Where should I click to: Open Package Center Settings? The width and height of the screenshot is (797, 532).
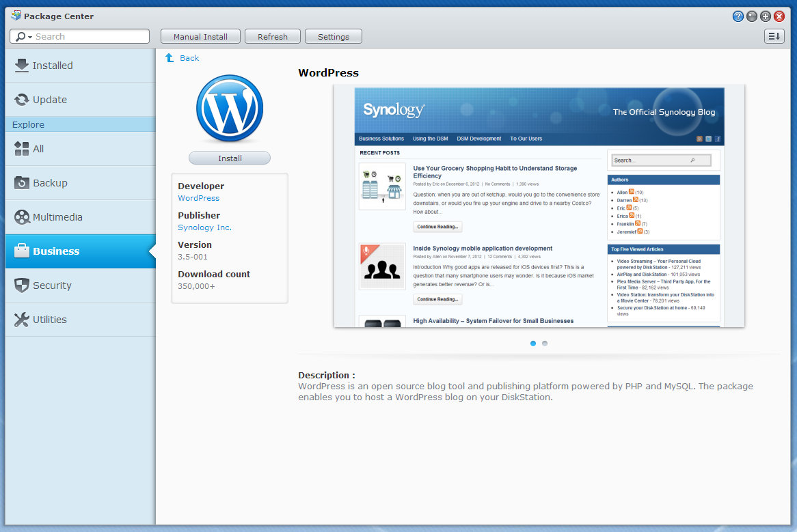point(334,37)
